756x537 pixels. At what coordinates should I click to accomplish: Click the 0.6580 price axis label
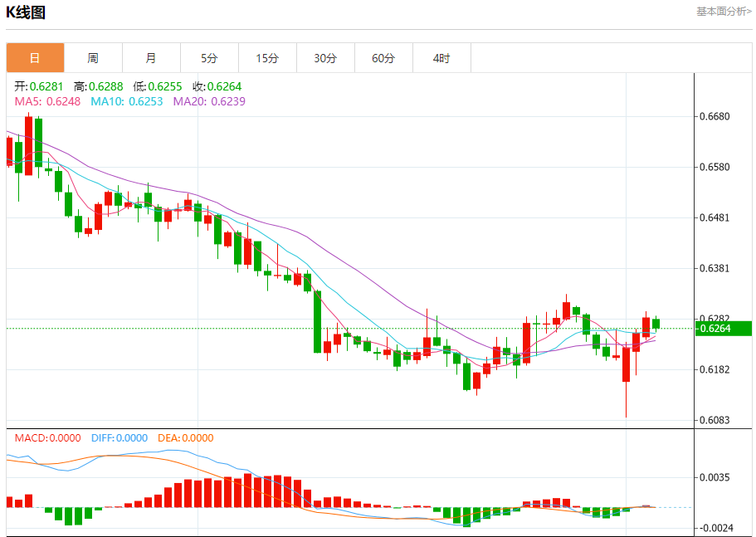pos(715,167)
